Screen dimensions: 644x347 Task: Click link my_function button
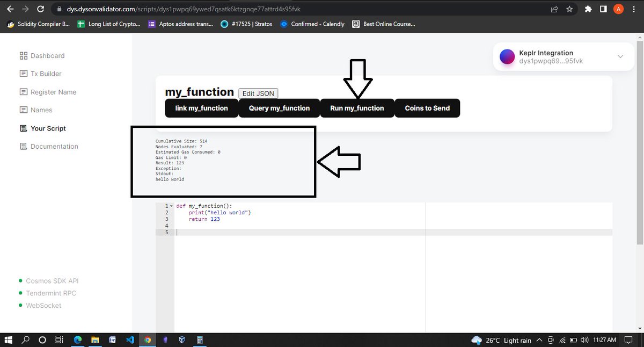pyautogui.click(x=202, y=108)
